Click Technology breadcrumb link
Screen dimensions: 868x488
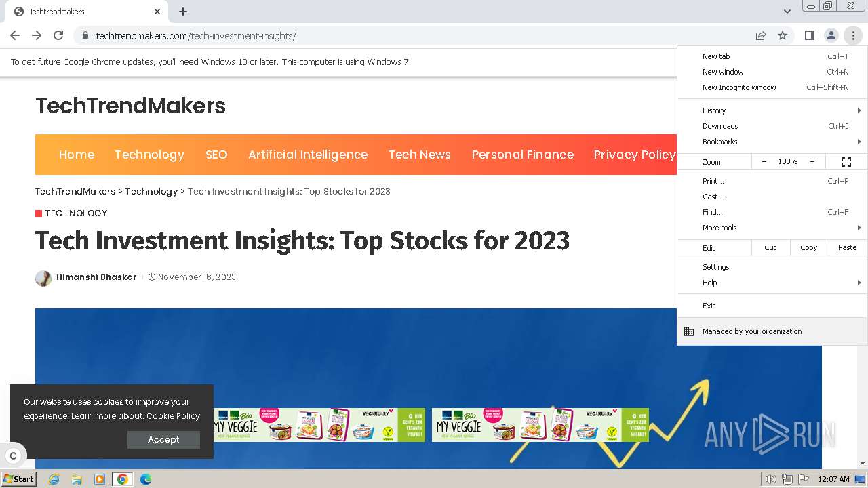click(x=151, y=191)
